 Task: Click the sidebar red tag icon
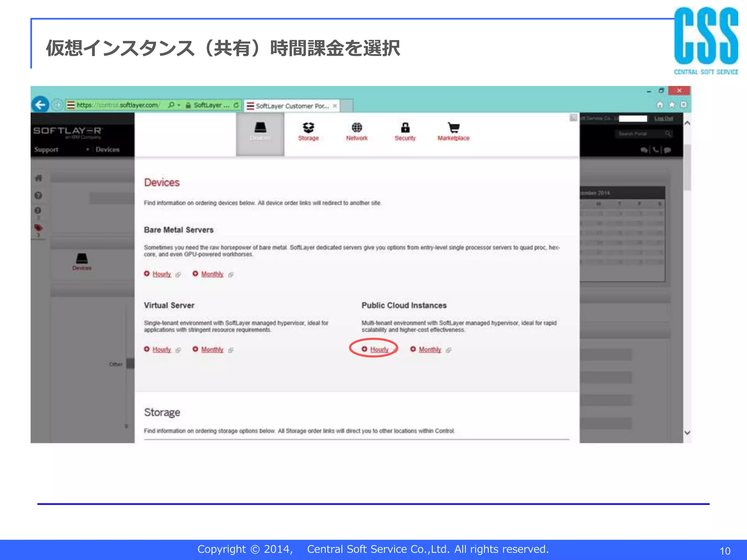[x=38, y=228]
